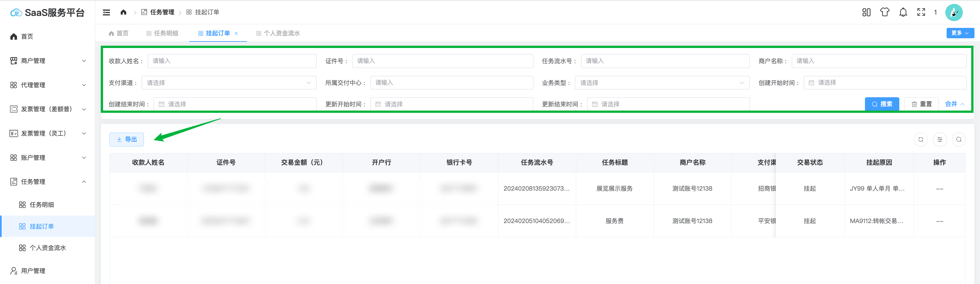Click the round search icon above table
The width and height of the screenshot is (980, 284).
(x=959, y=139)
